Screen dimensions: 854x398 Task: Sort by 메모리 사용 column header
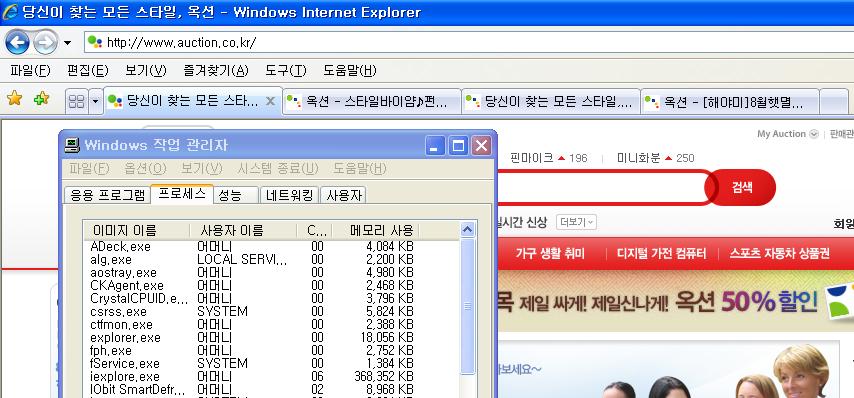tap(375, 230)
